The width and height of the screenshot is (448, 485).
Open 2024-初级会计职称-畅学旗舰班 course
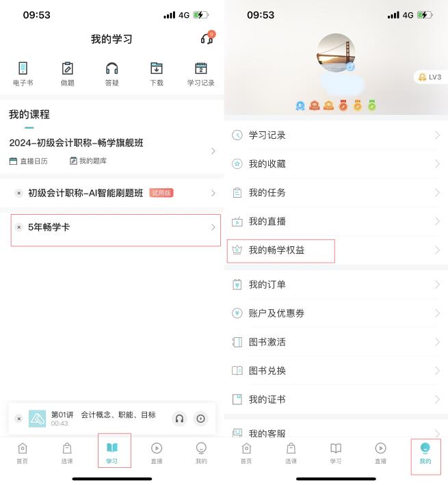(x=76, y=142)
